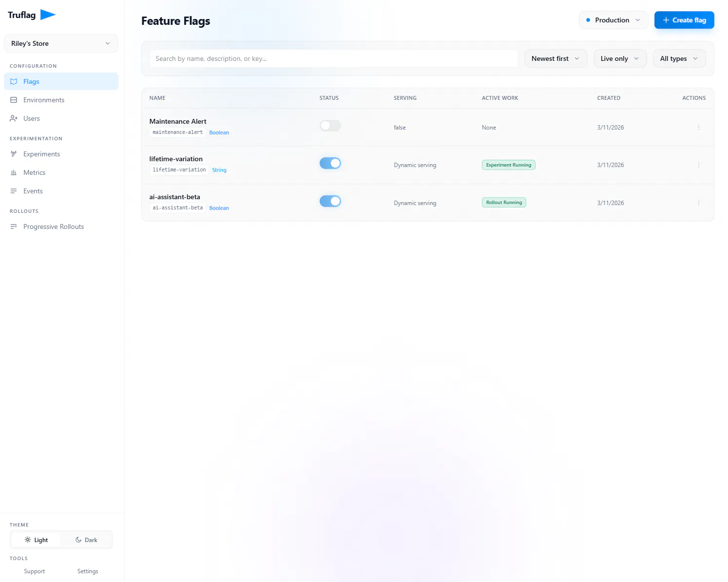Go to Flags in sidebar
Screen dimensions: 728x582
click(x=61, y=81)
